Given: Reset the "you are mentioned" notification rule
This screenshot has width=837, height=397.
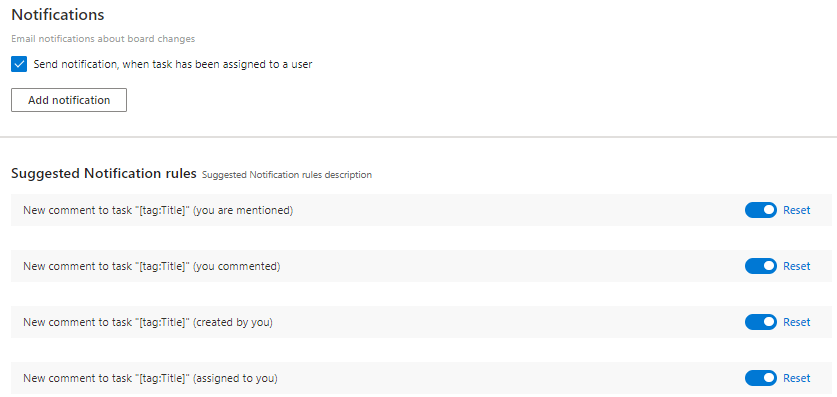Looking at the screenshot, I should coord(796,210).
